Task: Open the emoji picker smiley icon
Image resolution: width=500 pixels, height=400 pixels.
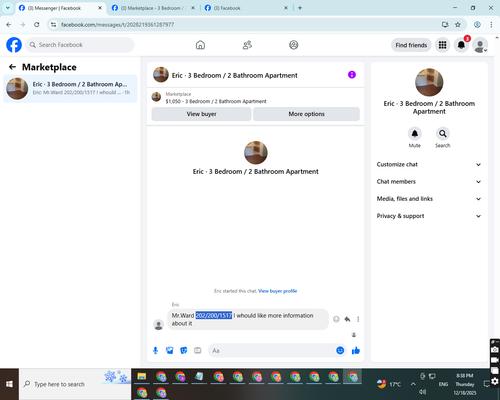Action: point(340,350)
